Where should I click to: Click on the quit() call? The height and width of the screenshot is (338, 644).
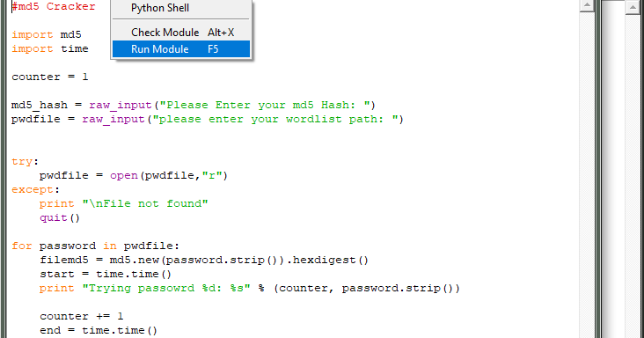(60, 217)
